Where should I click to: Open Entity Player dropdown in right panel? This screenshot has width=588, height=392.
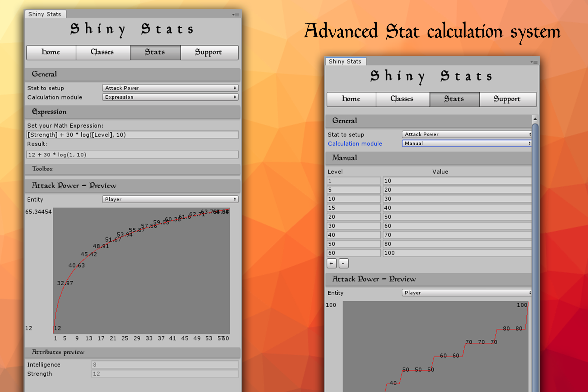point(466,293)
